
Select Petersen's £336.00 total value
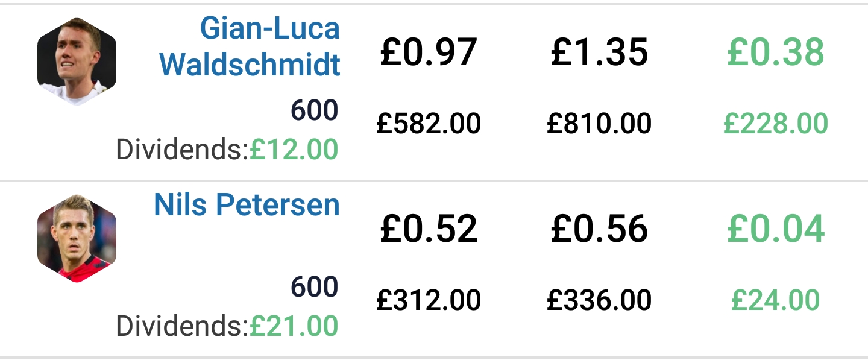click(599, 300)
